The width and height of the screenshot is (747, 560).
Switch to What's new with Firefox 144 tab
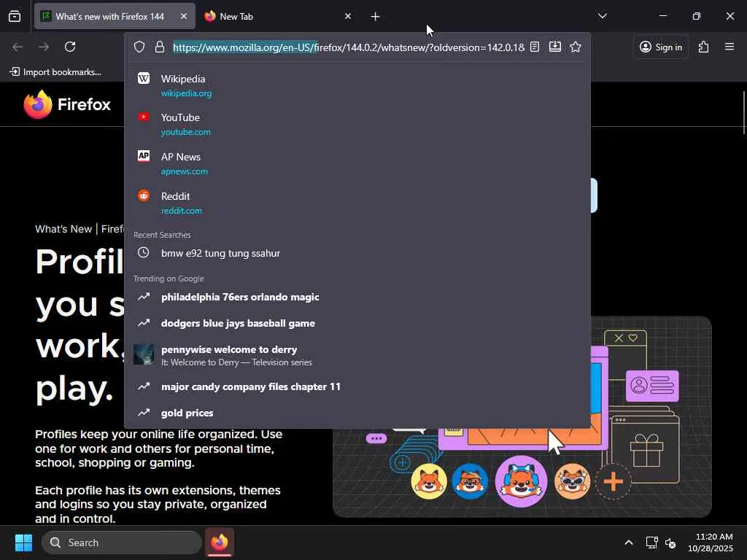[115, 17]
